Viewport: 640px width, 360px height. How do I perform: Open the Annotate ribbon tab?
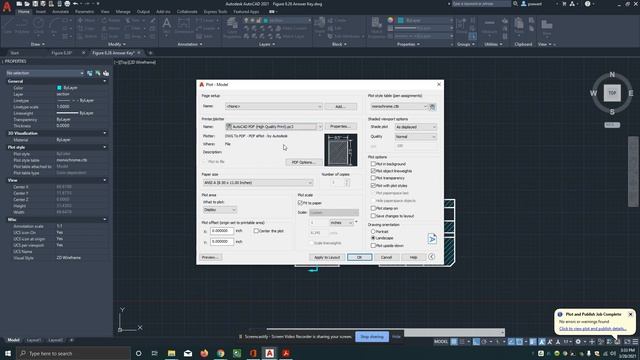pyautogui.click(x=60, y=12)
